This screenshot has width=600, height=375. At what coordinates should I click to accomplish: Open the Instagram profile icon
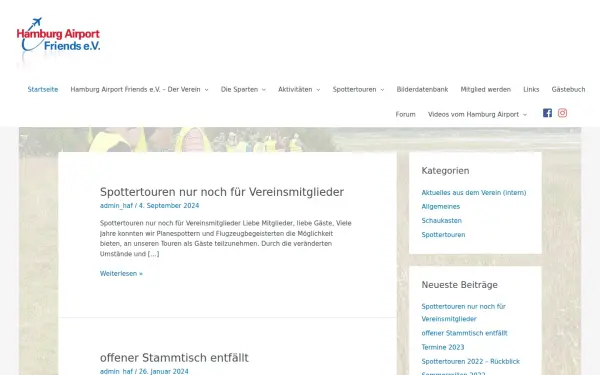(562, 113)
